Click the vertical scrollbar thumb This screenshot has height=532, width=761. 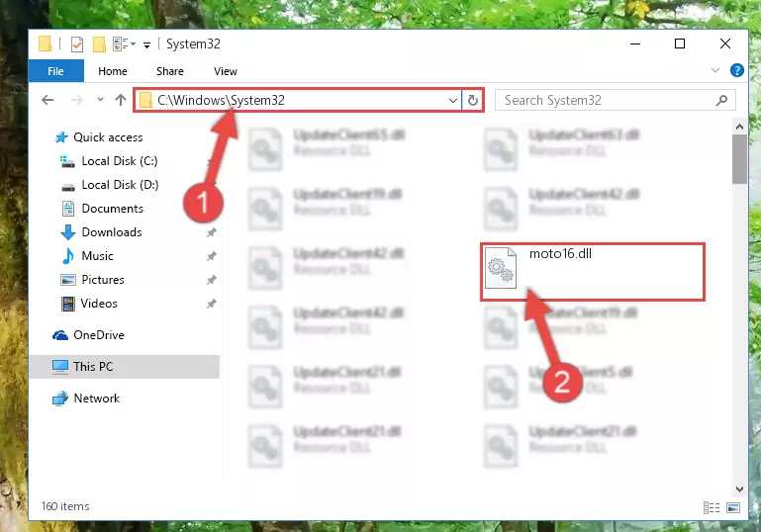[x=739, y=159]
